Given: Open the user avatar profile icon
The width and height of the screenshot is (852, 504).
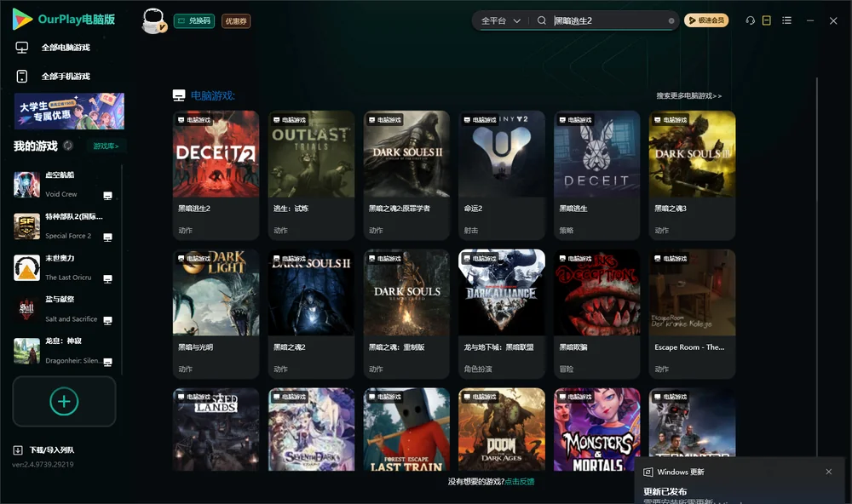Looking at the screenshot, I should (x=153, y=20).
